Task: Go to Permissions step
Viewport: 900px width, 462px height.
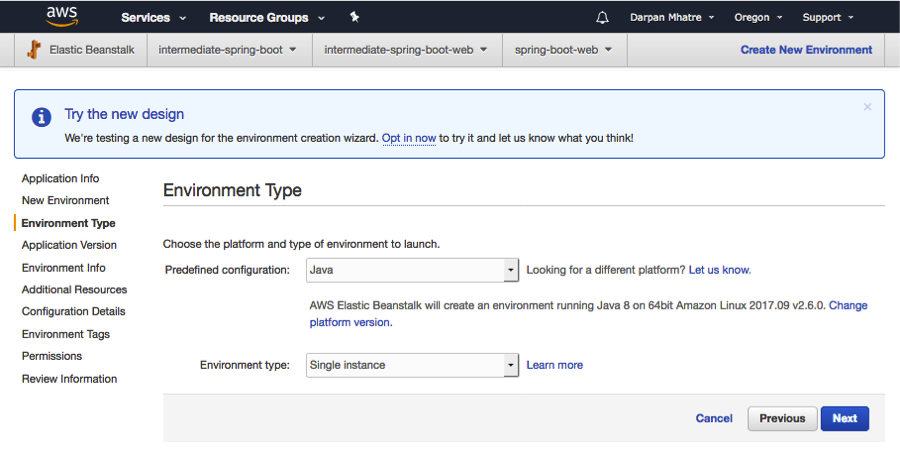Action: (52, 356)
